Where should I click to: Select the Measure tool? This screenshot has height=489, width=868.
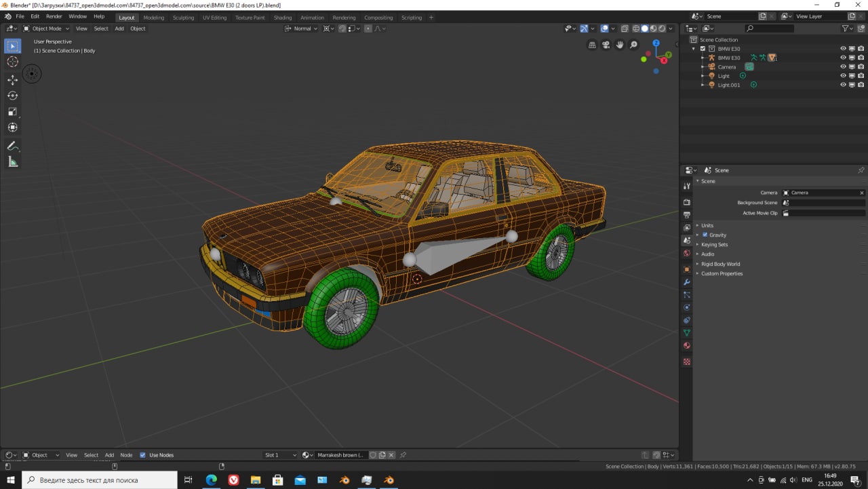click(13, 161)
